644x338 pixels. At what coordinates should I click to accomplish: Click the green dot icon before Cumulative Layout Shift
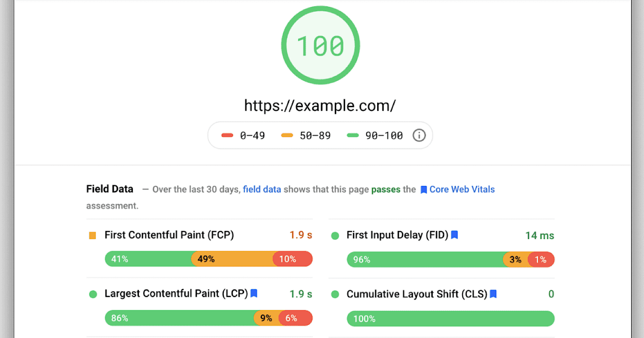coord(335,294)
